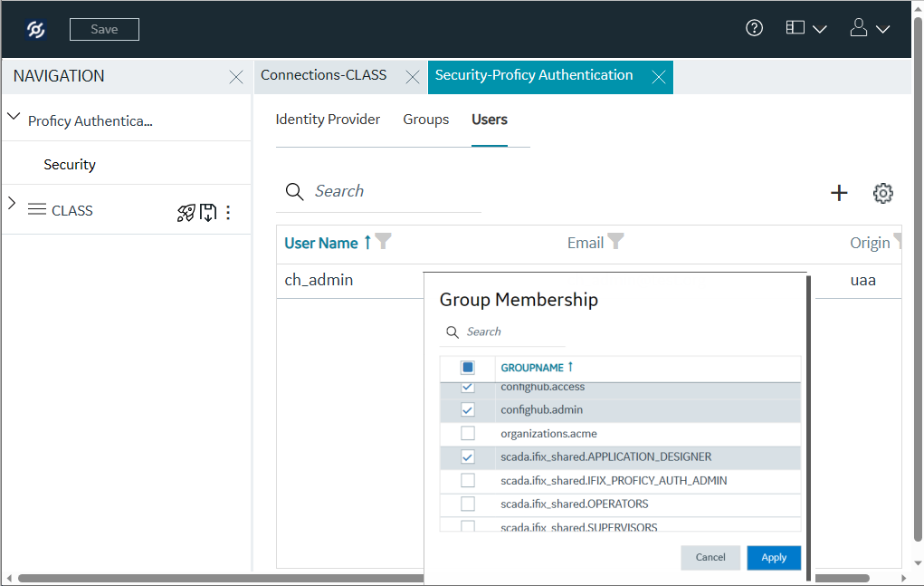Click the save-download icon next to CLASS

[x=208, y=212]
